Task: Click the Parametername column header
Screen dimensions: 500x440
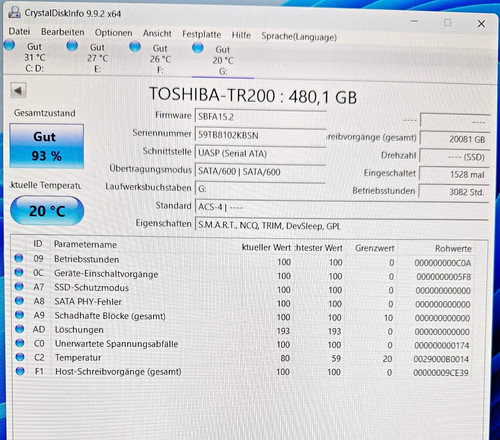Action: [85, 245]
